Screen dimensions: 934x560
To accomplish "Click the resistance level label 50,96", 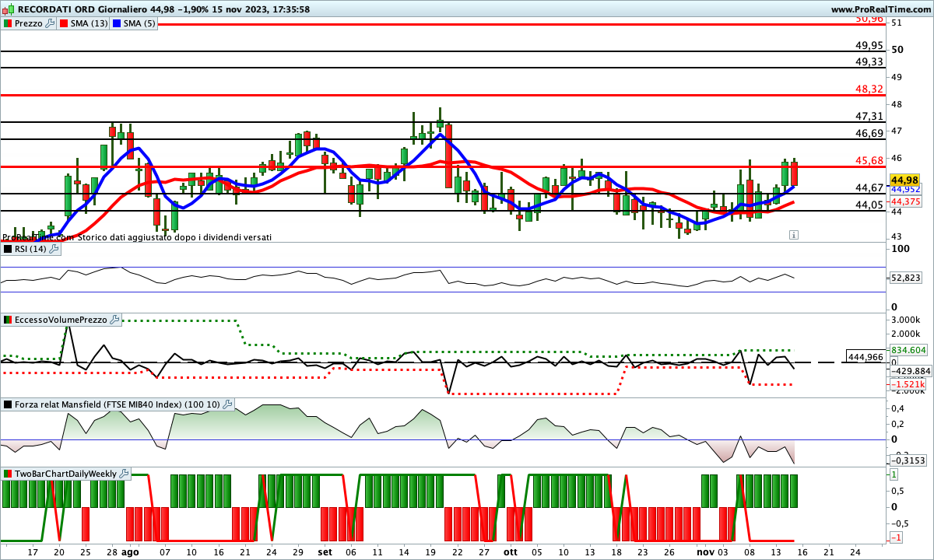I will point(869,18).
